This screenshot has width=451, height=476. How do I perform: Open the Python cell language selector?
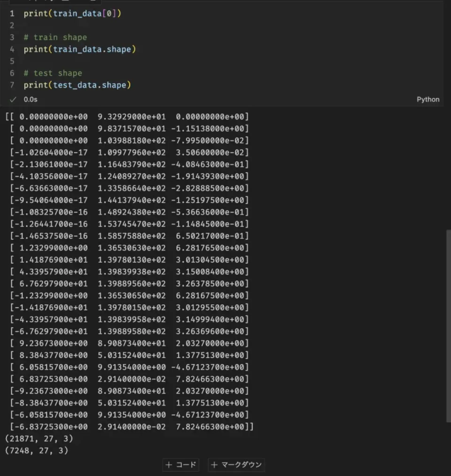[428, 99]
